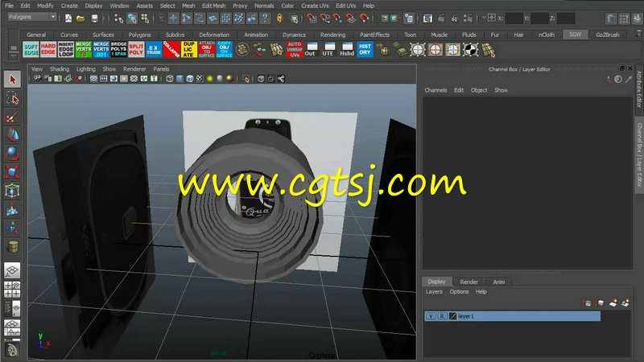Click the SOFT EDGE shelf button
The width and height of the screenshot is (644, 362).
point(31,49)
